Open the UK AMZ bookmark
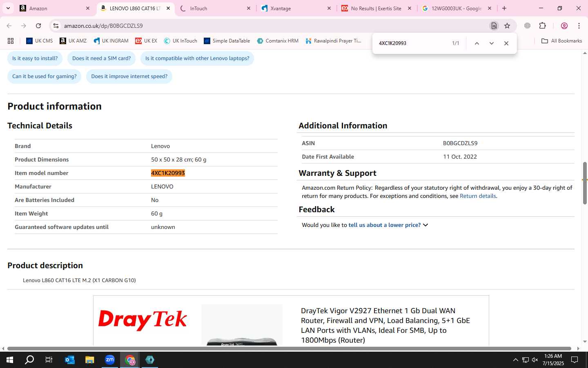Viewport: 588px width, 368px height. coord(73,41)
